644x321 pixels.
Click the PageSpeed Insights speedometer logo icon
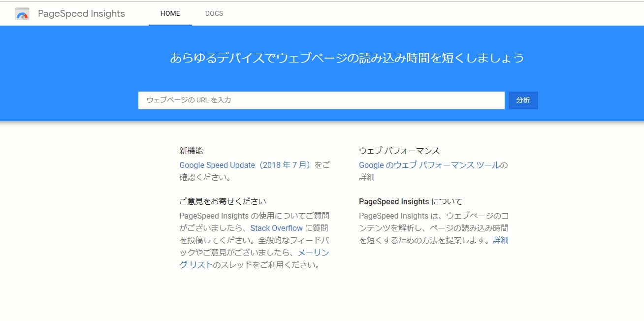[x=22, y=14]
